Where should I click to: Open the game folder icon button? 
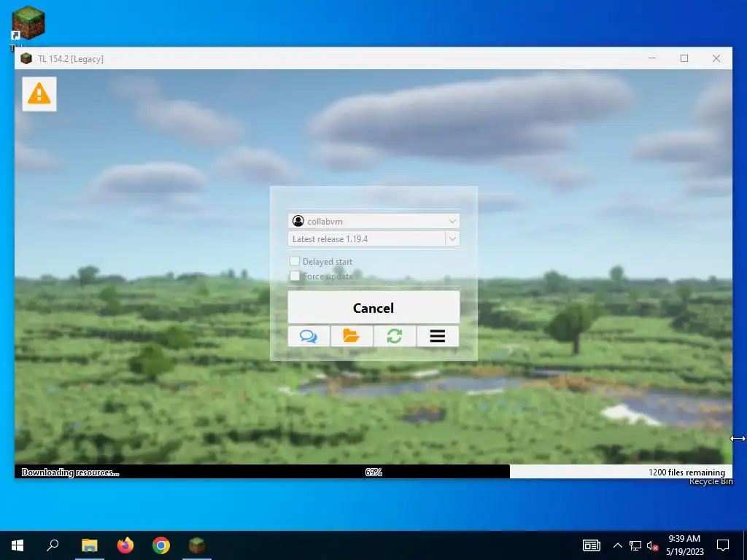[352, 336]
